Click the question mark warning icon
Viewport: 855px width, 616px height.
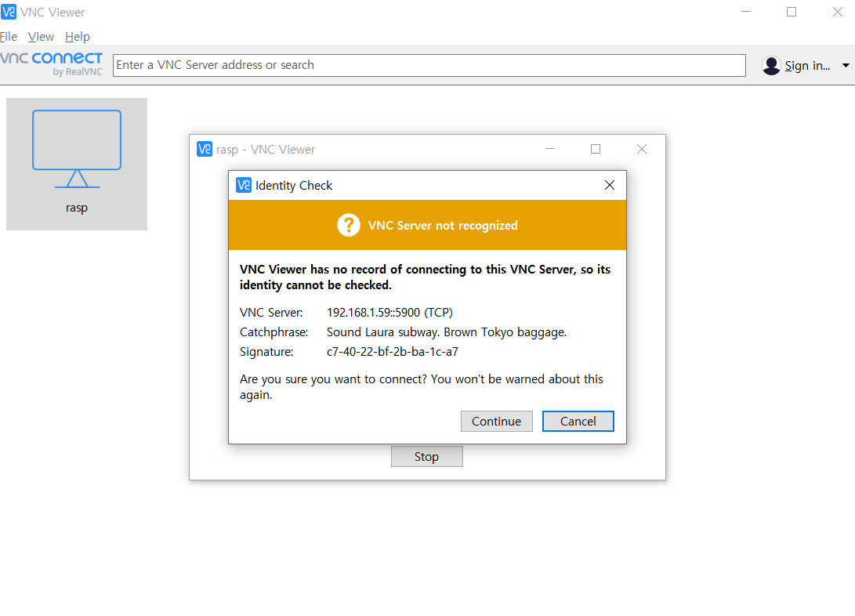(349, 225)
